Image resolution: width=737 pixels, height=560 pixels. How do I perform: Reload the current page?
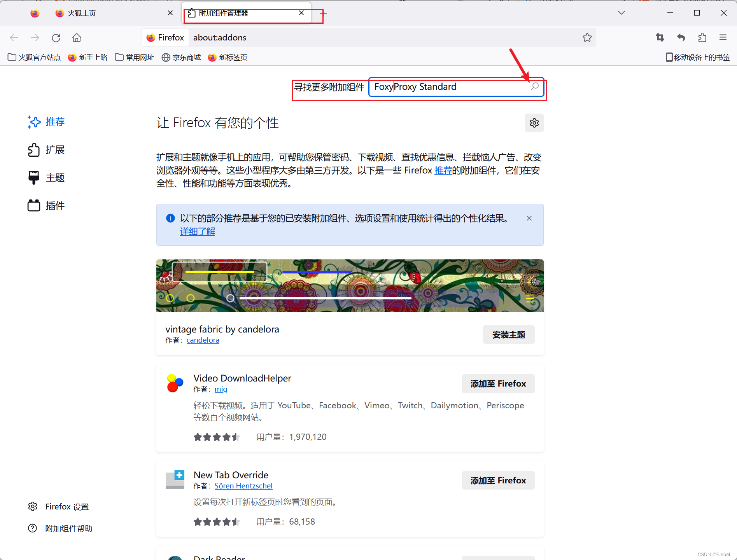pos(56,38)
